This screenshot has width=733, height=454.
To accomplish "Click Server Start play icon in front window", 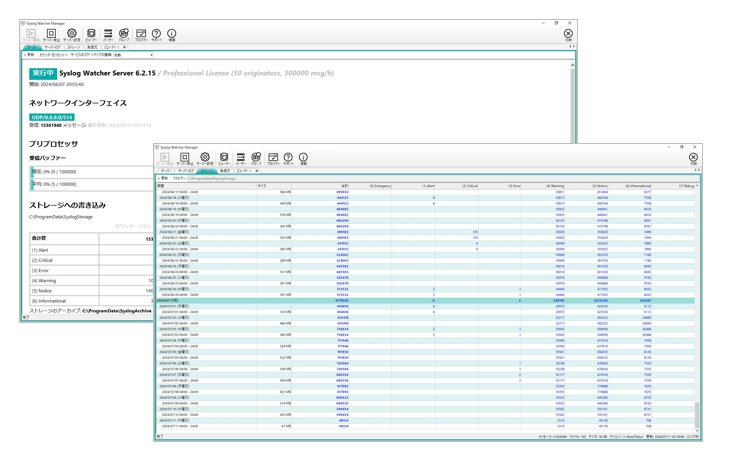I will point(165,158).
